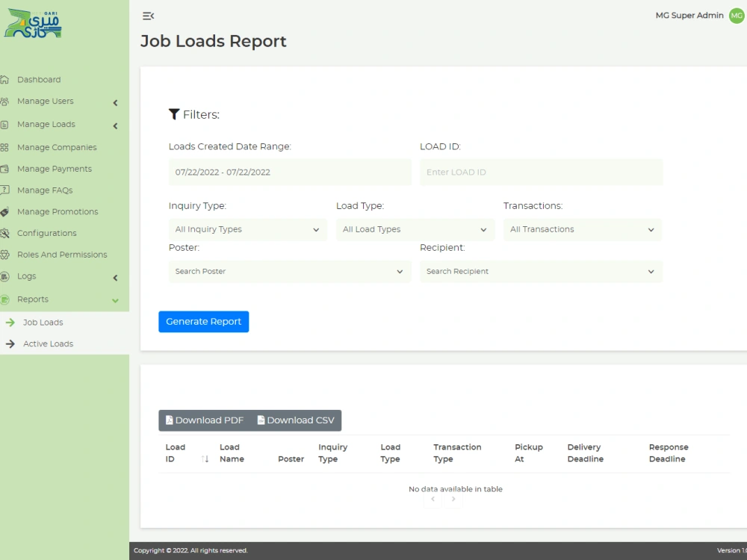The image size is (747, 560).
Task: Click the Download PDF button
Action: [205, 420]
